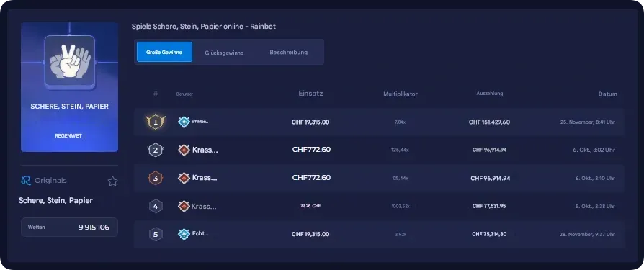Click the blue diamond avatar of Erhalten...
This screenshot has width=644, height=270.
click(184, 122)
